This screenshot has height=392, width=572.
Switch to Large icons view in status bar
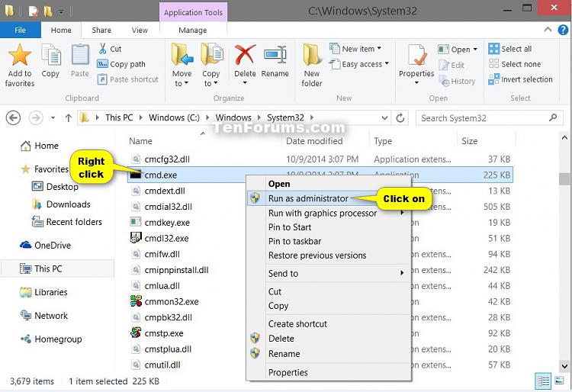559,381
